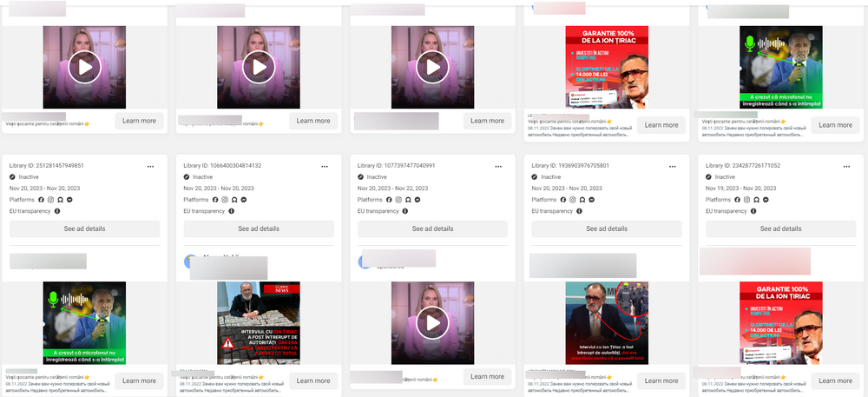Play the video in ad 1077397477040991
The height and width of the screenshot is (397, 868).
[x=433, y=323]
